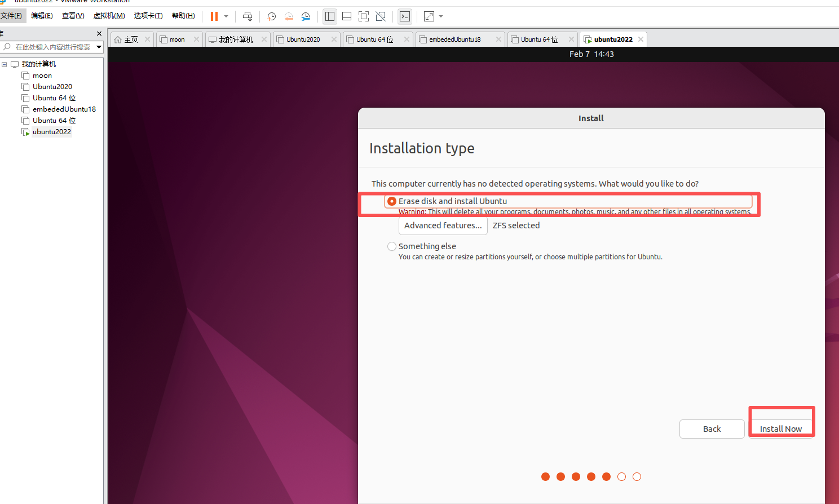This screenshot has width=839, height=504.
Task: Click the stretch guest display icon
Action: [429, 16]
